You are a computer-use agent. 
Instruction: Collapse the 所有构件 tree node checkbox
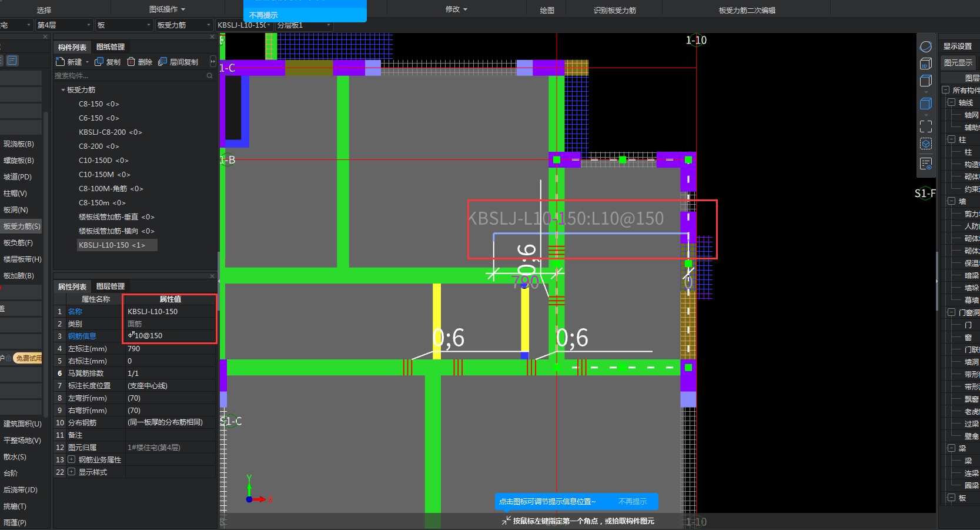(x=946, y=90)
